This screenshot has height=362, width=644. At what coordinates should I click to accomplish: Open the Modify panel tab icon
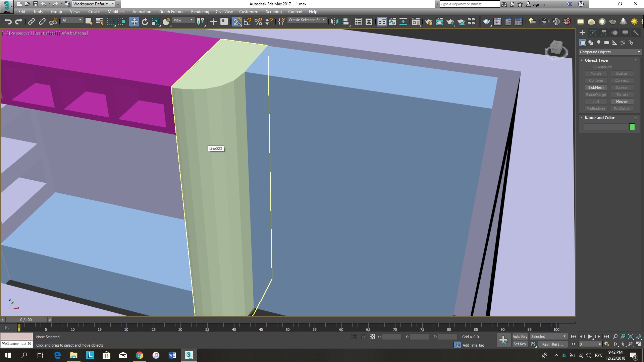(x=593, y=33)
